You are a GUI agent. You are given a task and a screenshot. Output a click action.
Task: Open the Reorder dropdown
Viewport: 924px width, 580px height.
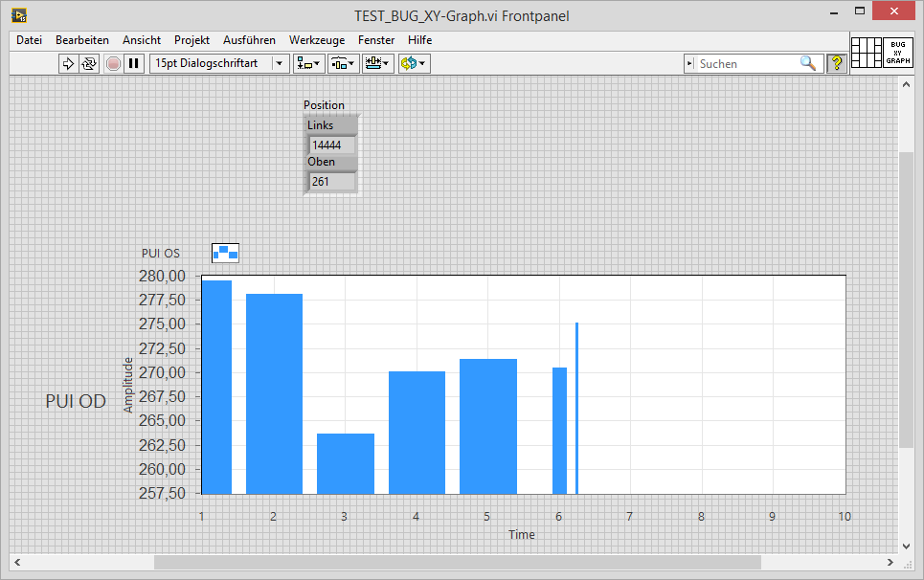(x=415, y=63)
